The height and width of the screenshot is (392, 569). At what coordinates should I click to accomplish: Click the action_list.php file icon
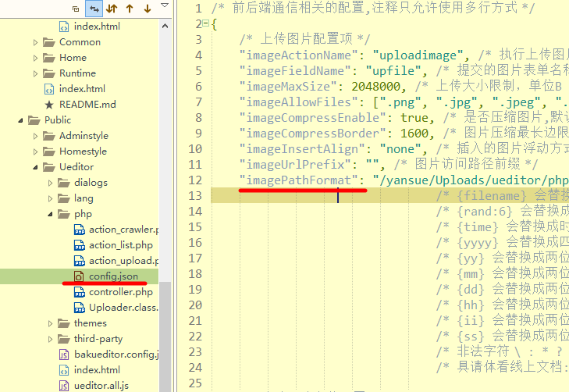point(80,245)
